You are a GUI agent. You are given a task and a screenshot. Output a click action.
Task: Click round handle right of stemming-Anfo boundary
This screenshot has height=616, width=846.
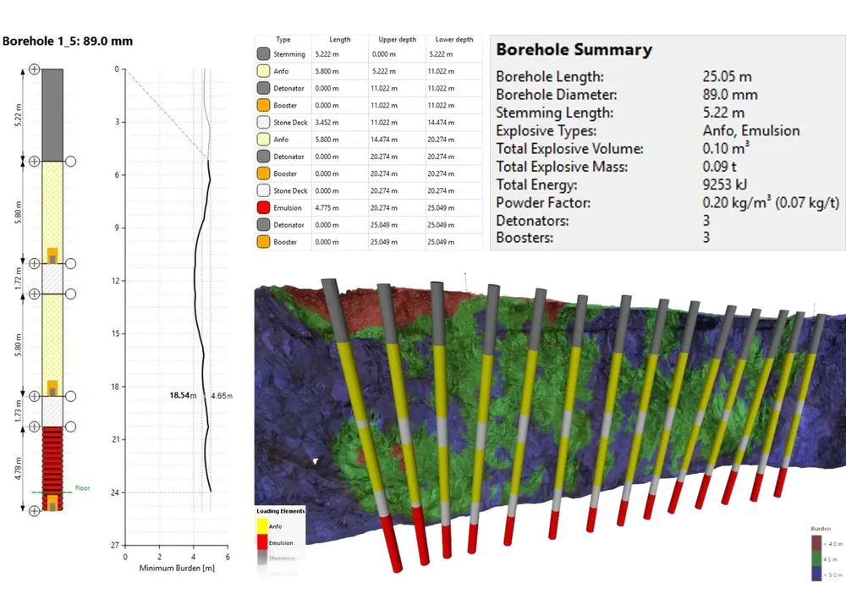pyautogui.click(x=71, y=162)
